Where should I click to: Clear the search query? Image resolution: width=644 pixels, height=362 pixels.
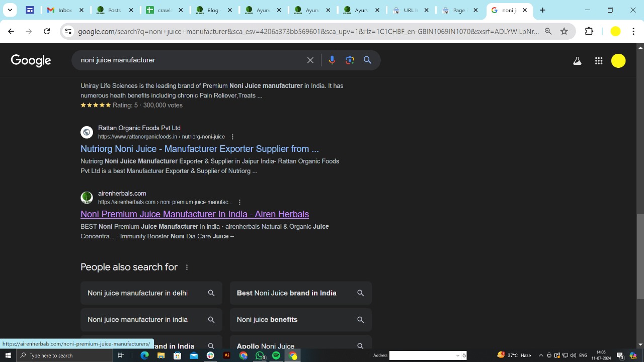click(x=310, y=60)
